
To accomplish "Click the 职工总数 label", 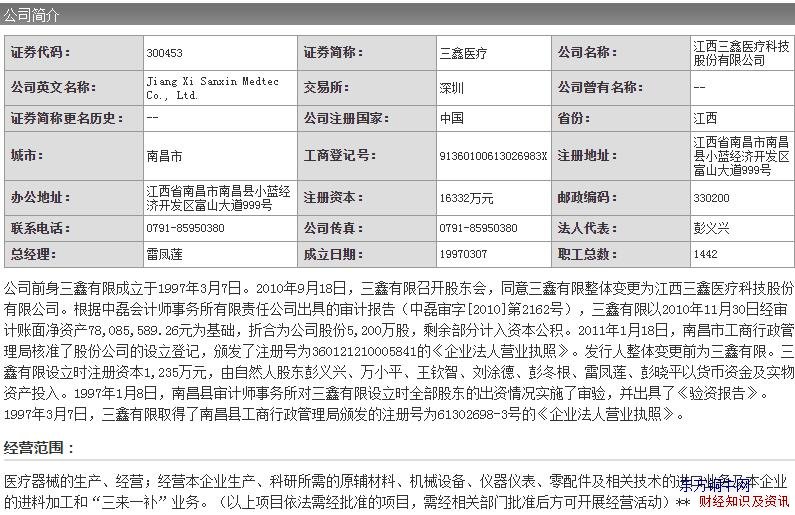I will [588, 254].
